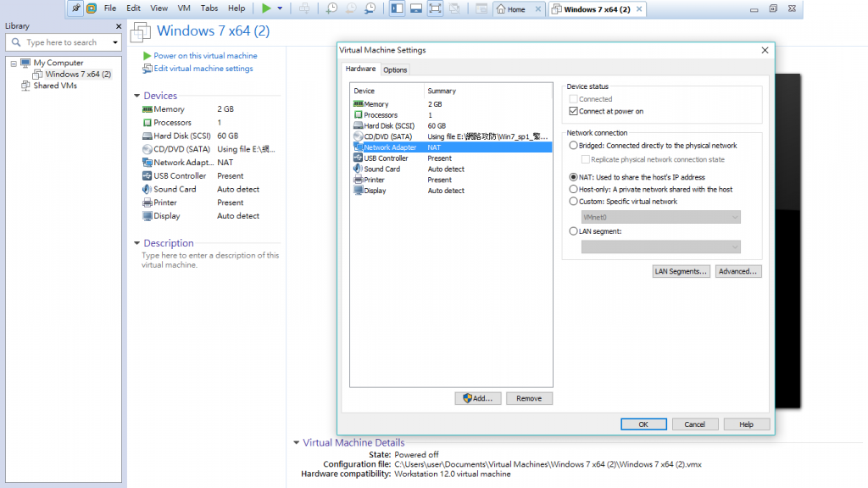This screenshot has width=868, height=488.
Task: Select Display icon in settings list
Action: click(x=359, y=191)
